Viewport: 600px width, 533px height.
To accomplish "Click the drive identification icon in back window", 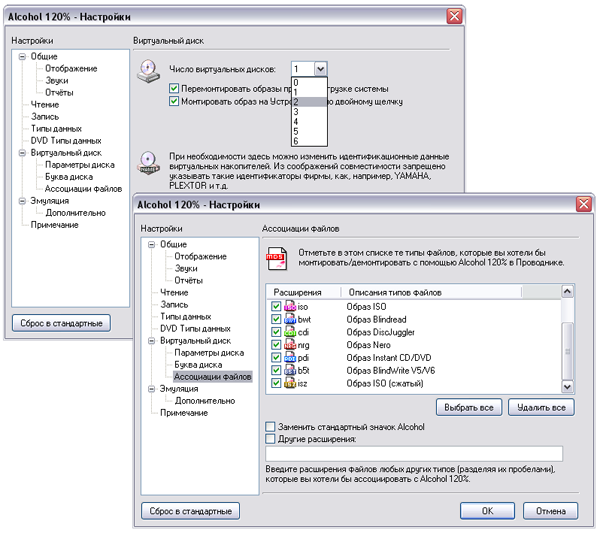I will (x=148, y=163).
